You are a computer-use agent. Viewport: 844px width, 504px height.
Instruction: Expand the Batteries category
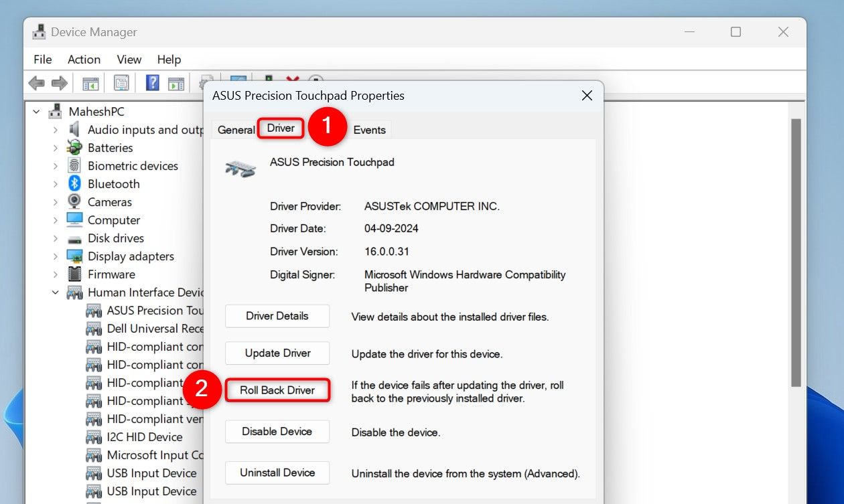(x=56, y=148)
